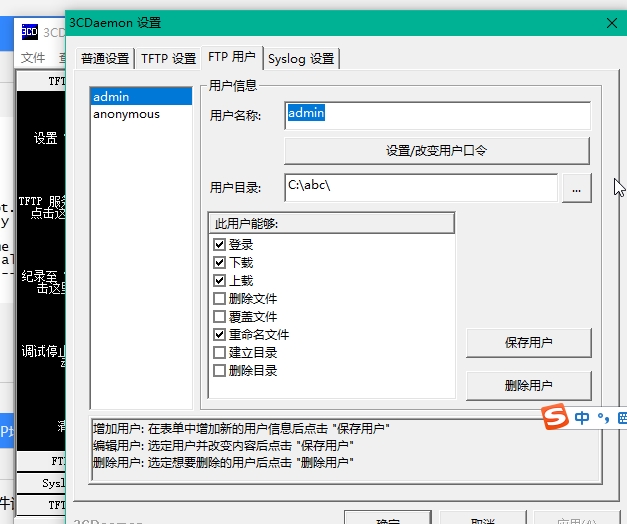
Task: Click the 此用户能够 list header
Action: tap(331, 223)
